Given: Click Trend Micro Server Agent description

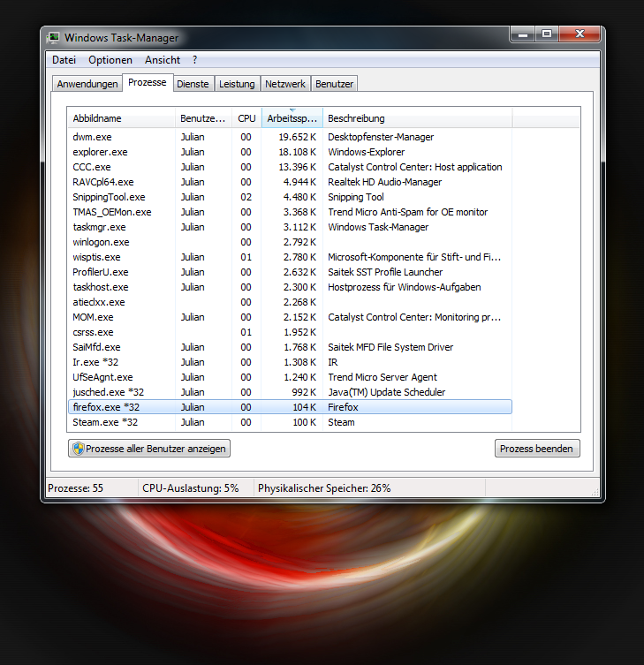Looking at the screenshot, I should [x=383, y=377].
